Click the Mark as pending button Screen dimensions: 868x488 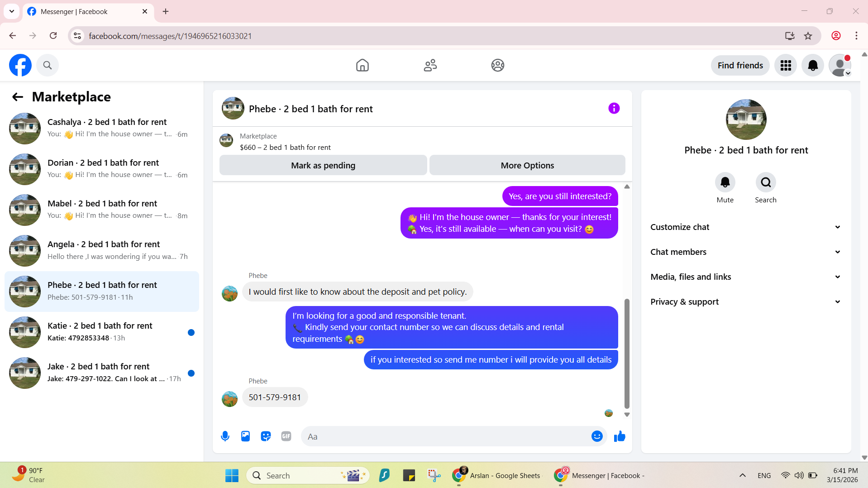323,165
